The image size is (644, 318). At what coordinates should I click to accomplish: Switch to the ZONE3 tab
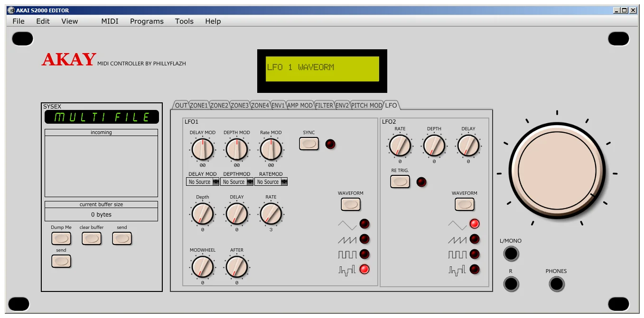(240, 105)
